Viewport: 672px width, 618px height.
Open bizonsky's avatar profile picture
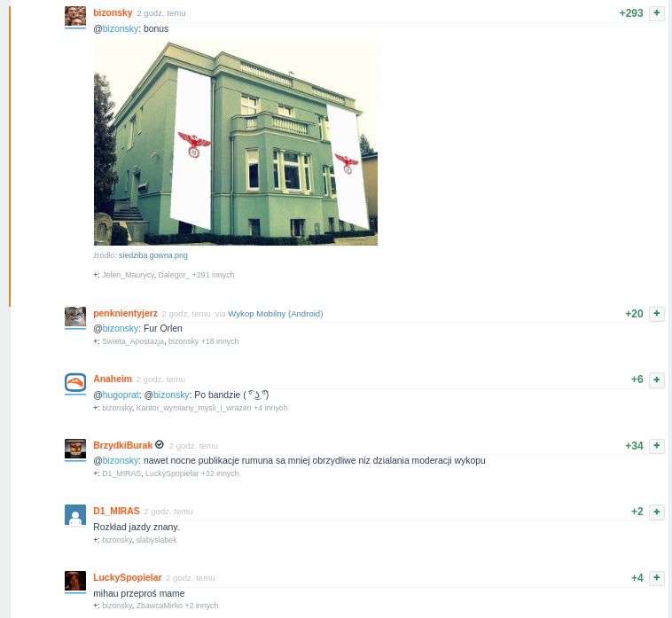[75, 16]
